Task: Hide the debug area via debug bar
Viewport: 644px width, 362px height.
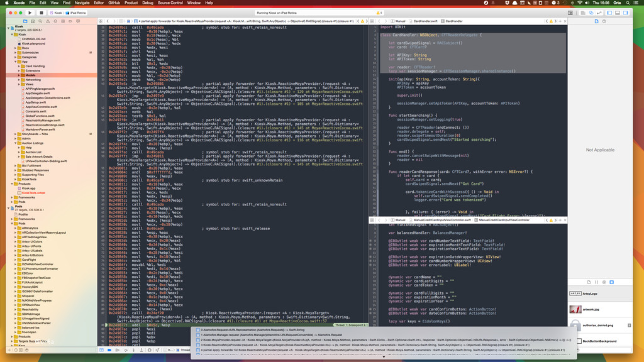Action: 101,350
